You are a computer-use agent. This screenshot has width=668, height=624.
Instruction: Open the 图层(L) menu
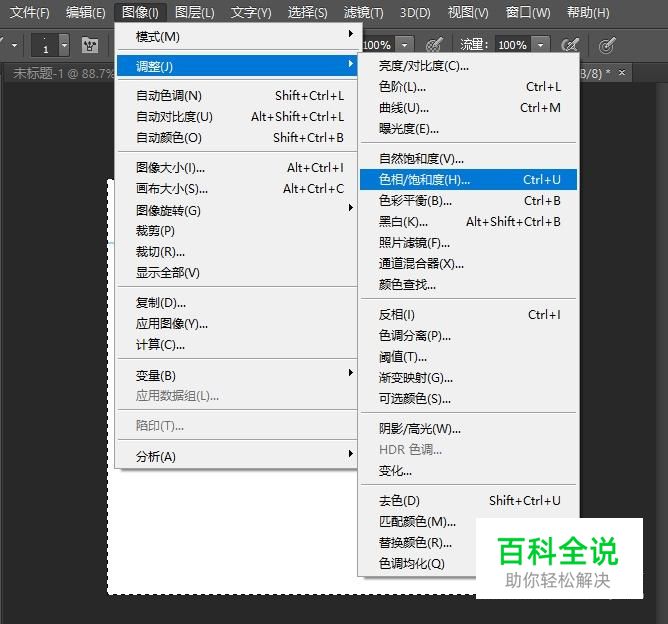[195, 12]
